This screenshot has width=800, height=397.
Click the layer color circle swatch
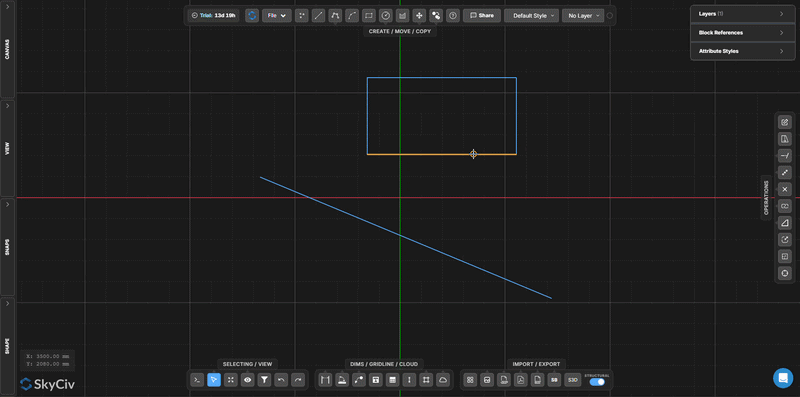click(609, 16)
